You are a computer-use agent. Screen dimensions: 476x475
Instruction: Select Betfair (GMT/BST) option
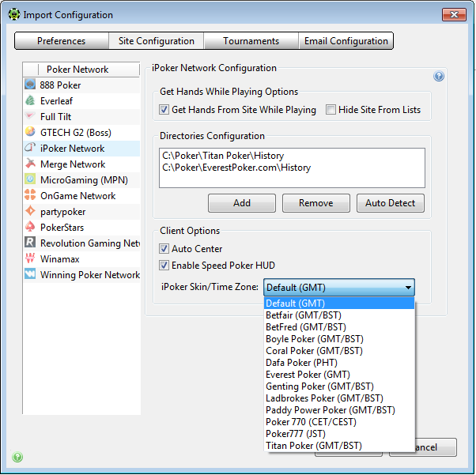point(339,315)
